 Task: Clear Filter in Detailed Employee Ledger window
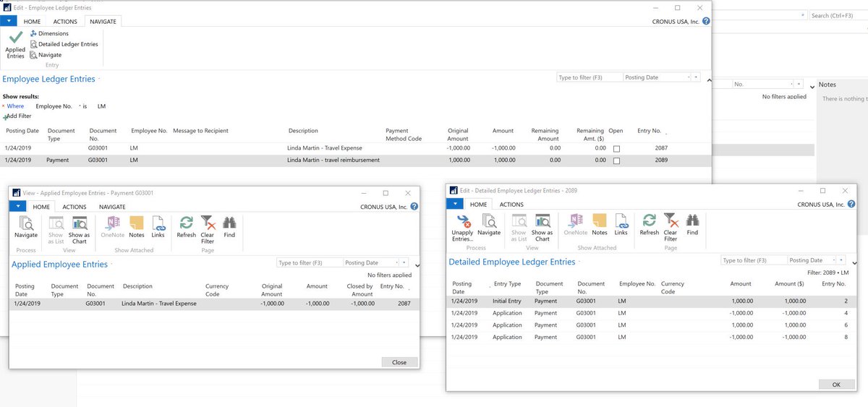(x=671, y=226)
